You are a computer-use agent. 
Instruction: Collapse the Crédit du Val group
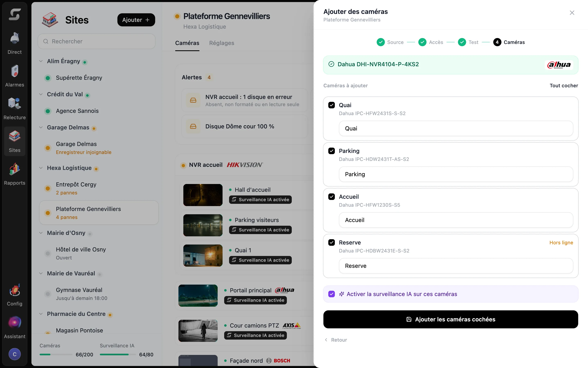(x=41, y=94)
